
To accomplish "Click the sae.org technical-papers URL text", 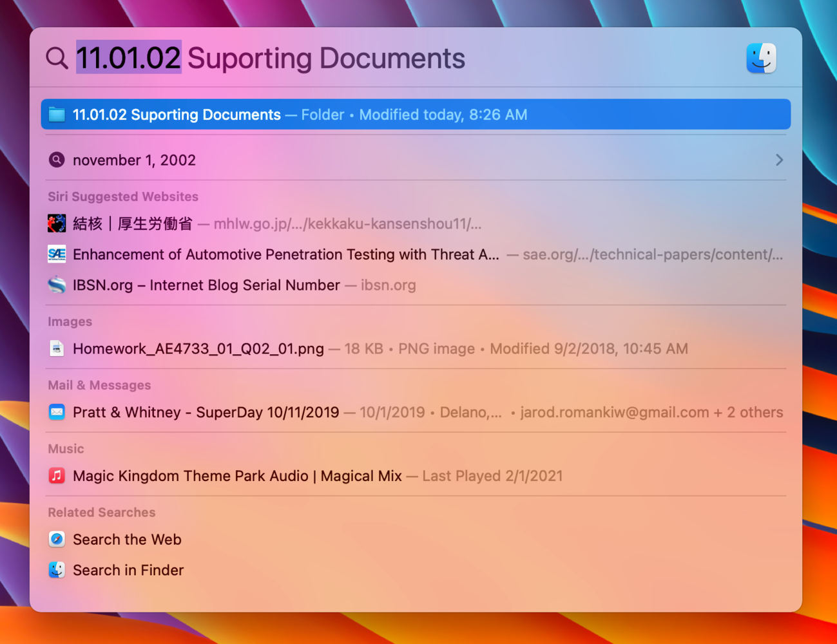I will point(653,254).
